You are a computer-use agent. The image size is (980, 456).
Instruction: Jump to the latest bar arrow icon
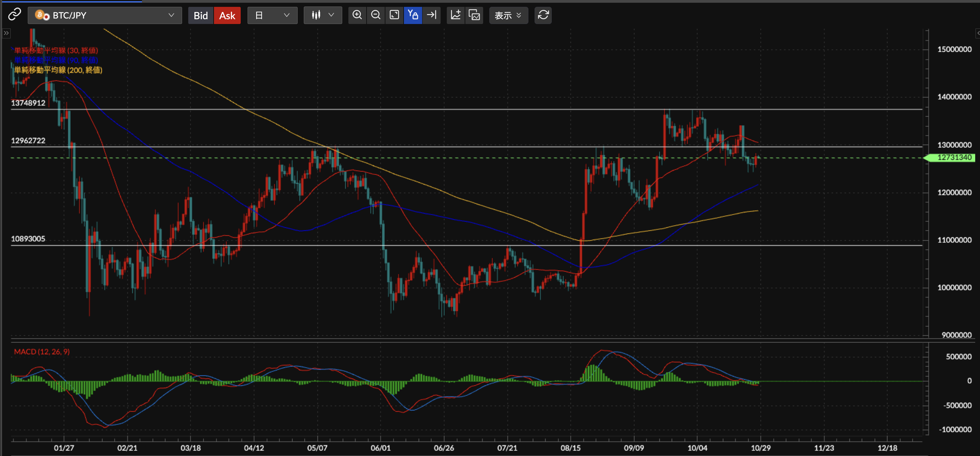point(431,15)
